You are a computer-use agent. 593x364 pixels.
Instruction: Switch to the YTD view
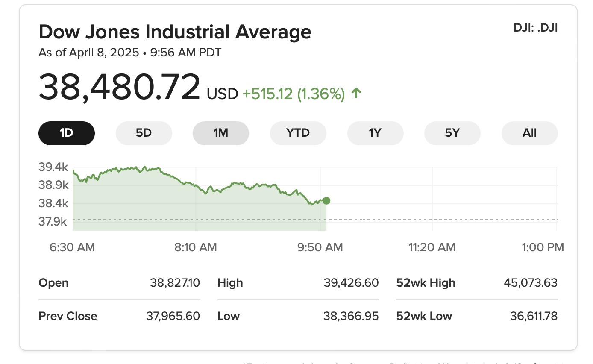pos(298,133)
